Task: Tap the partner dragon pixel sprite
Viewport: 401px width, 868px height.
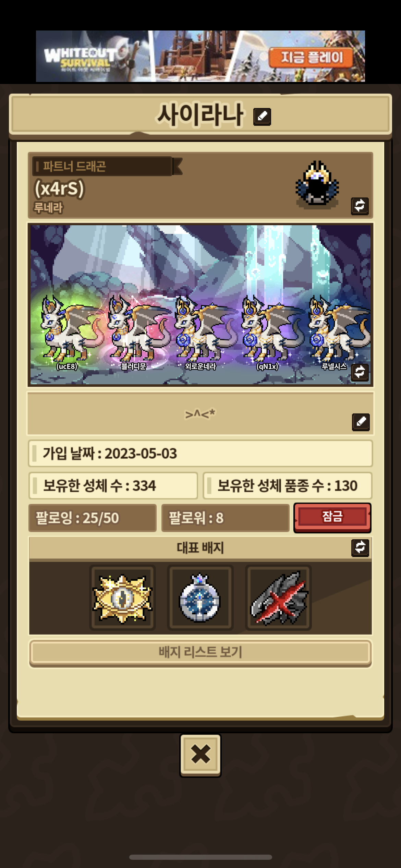Action: [317, 184]
